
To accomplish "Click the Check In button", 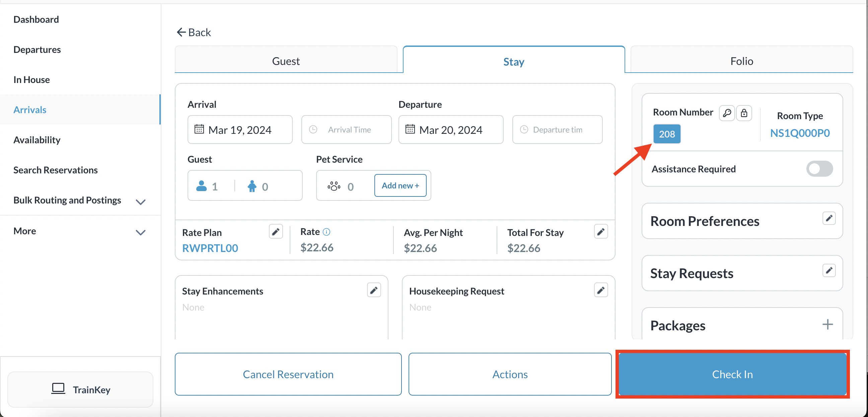I will 732,374.
